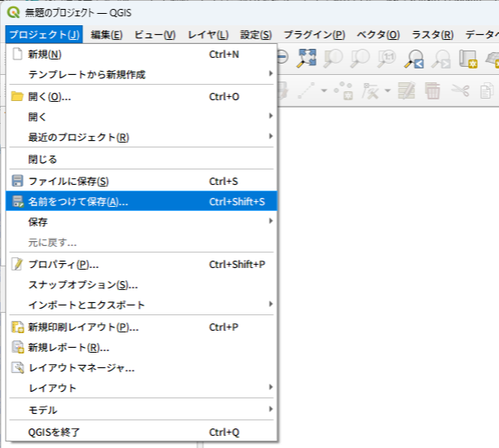
Task: Select 新規印刷レイアウト menu entry
Action: pos(83,327)
